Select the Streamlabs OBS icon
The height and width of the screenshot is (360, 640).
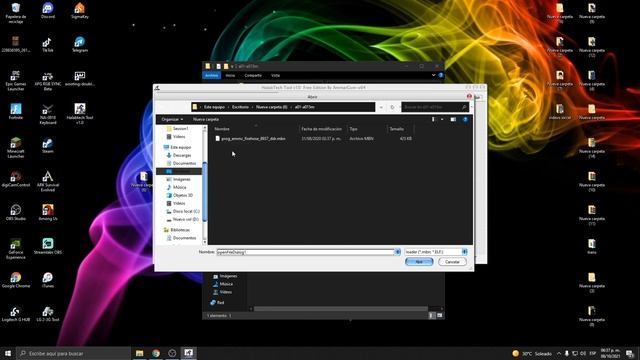[x=48, y=246]
